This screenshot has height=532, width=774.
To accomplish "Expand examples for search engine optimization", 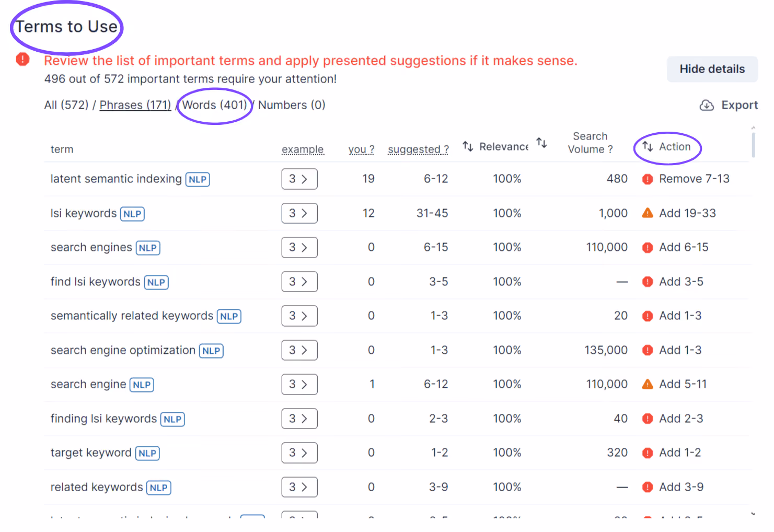I will [299, 350].
